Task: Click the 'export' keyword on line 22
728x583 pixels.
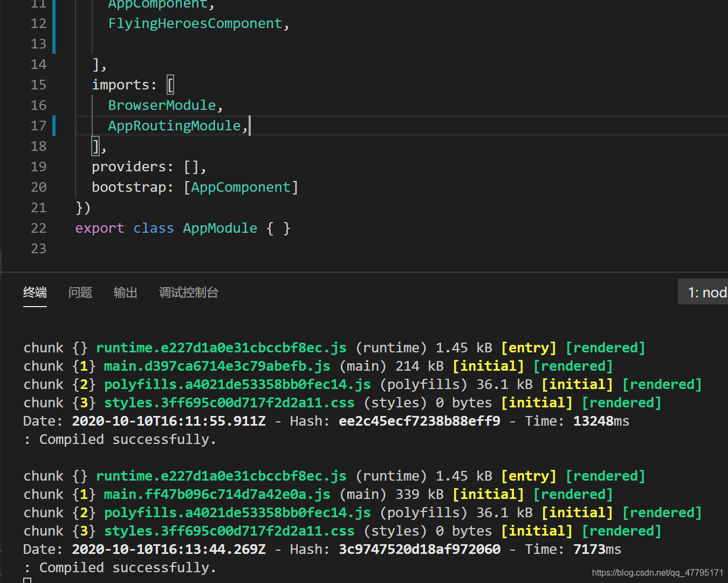Action: click(x=100, y=228)
